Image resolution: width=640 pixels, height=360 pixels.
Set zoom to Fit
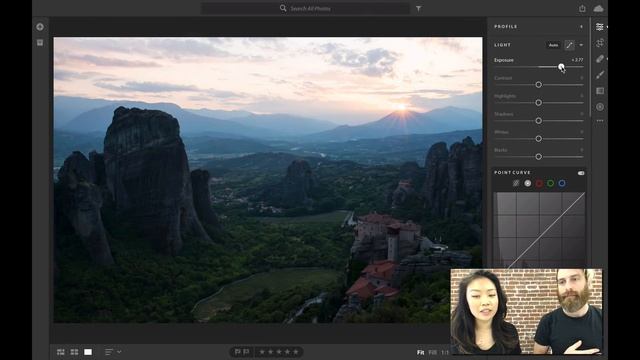click(420, 352)
